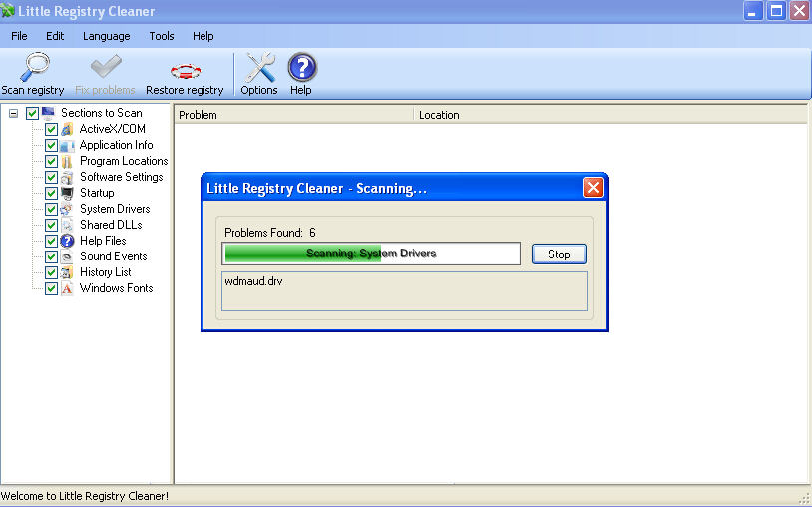Click the blue Help question mark icon

(x=302, y=67)
